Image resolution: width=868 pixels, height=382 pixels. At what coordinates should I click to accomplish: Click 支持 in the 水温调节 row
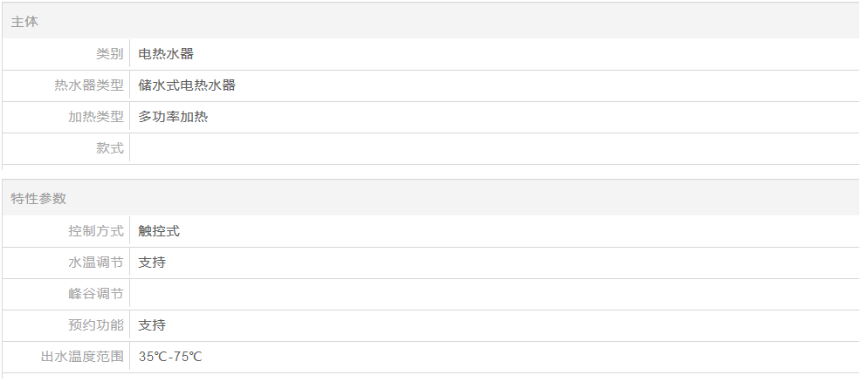pos(152,263)
